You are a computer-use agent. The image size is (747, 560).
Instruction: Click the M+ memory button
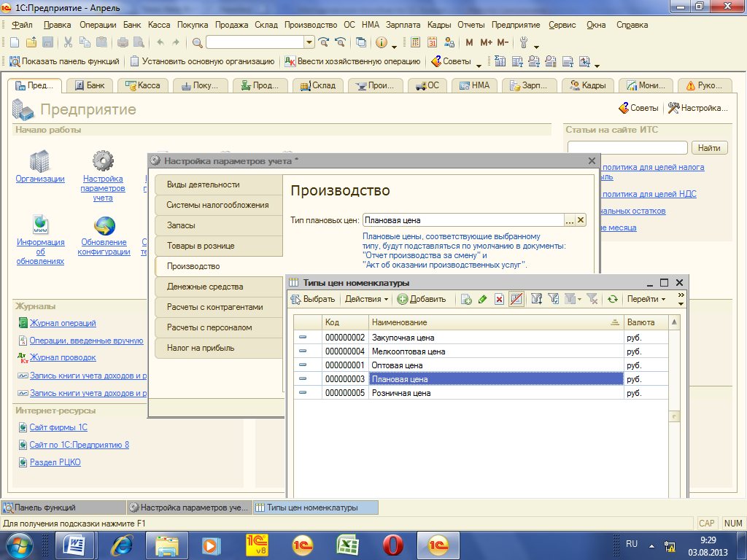[486, 42]
